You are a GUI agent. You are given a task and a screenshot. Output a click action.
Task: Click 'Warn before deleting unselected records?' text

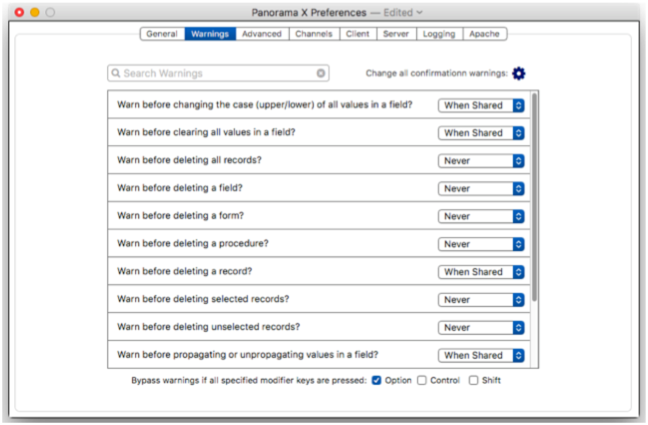pos(208,327)
